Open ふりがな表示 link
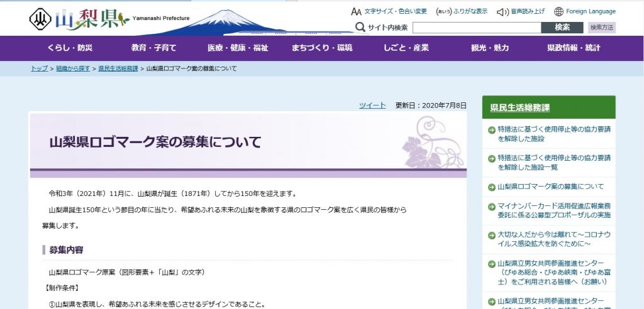The width and height of the screenshot is (644, 309). click(x=470, y=11)
